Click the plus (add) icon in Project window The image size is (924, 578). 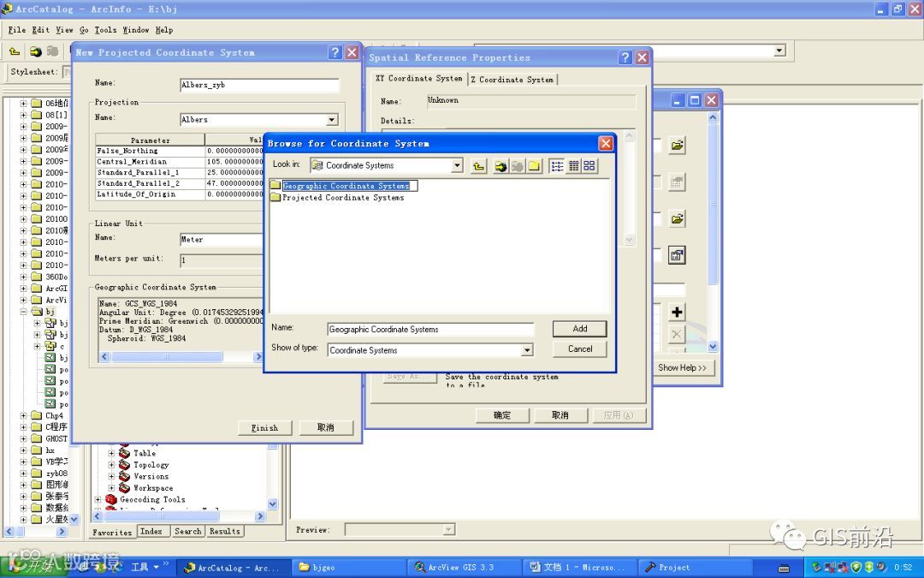coord(677,312)
